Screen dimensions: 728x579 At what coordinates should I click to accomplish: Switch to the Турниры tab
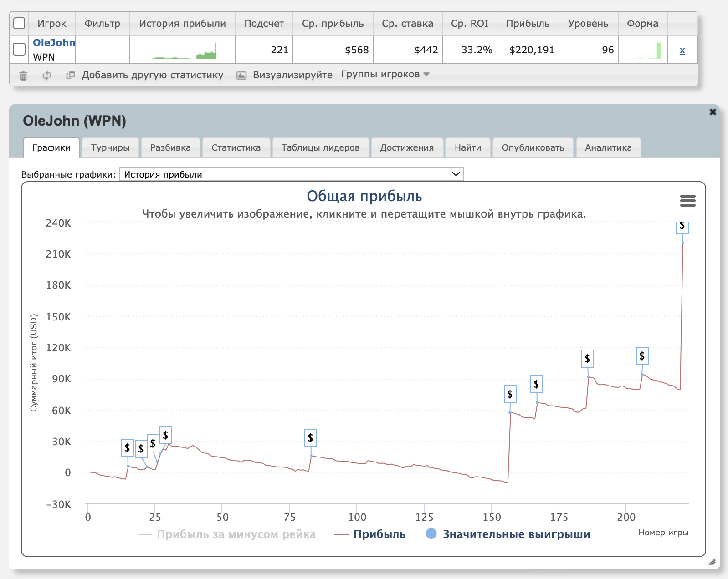[x=110, y=148]
